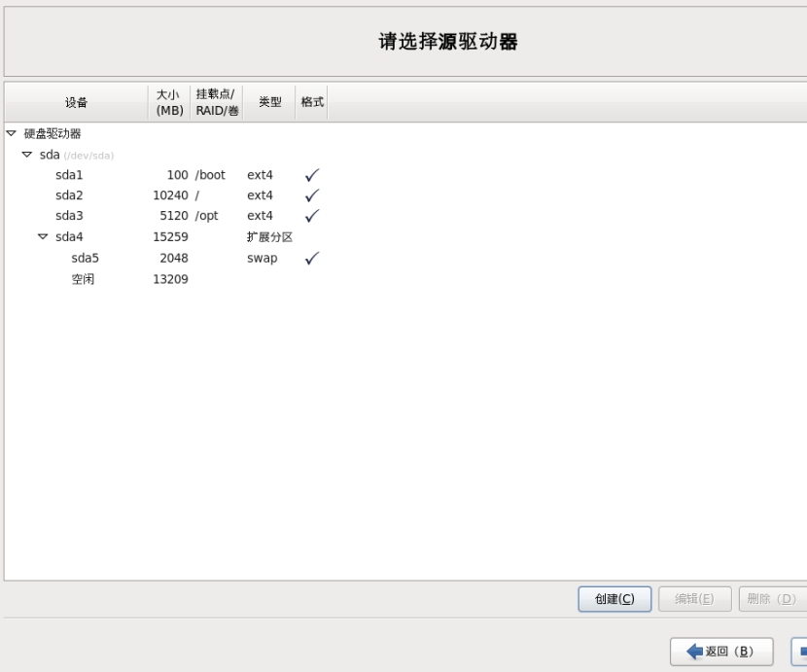This screenshot has height=672, width=807.
Task: Select the 空闲 free space row
Action: (84, 280)
